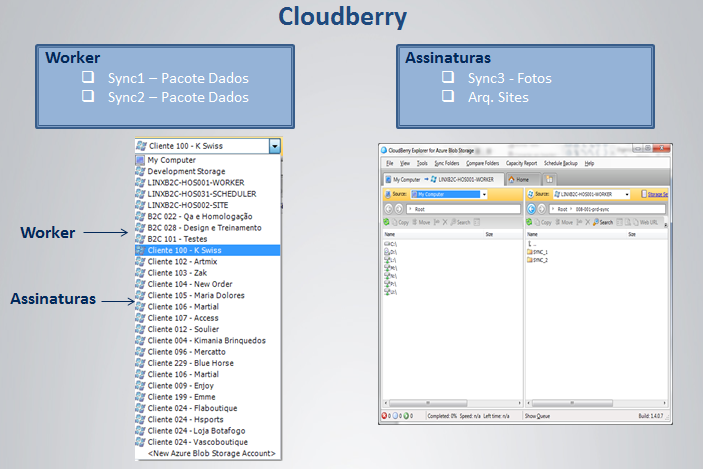Open the new tab icon beside Home
Image resolution: width=703 pixels, height=469 pixels.
[549, 179]
